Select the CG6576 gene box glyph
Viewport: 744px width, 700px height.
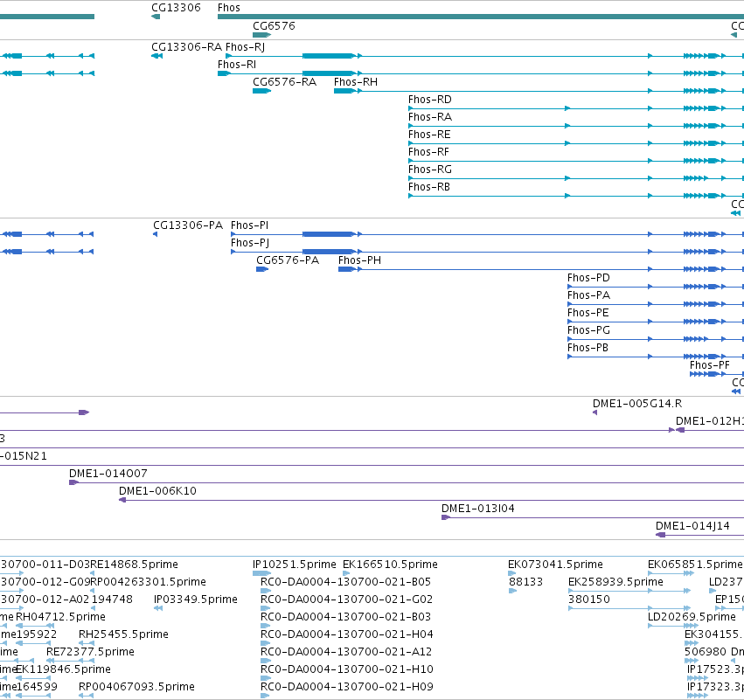coord(262,35)
